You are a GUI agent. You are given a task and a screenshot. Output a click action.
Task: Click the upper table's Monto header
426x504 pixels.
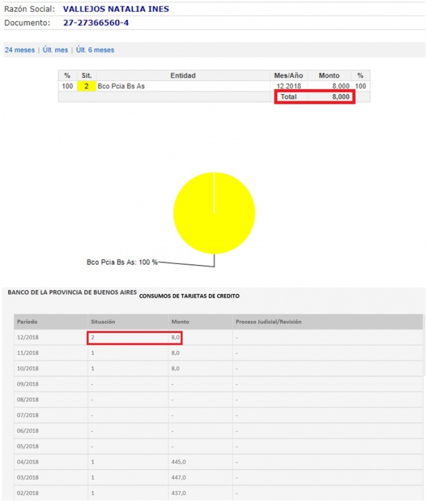[x=329, y=75]
